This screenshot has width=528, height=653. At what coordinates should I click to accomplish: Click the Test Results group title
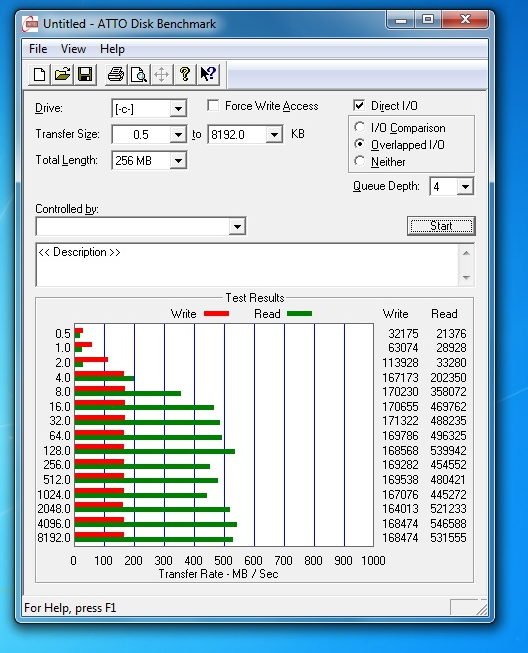coord(255,298)
